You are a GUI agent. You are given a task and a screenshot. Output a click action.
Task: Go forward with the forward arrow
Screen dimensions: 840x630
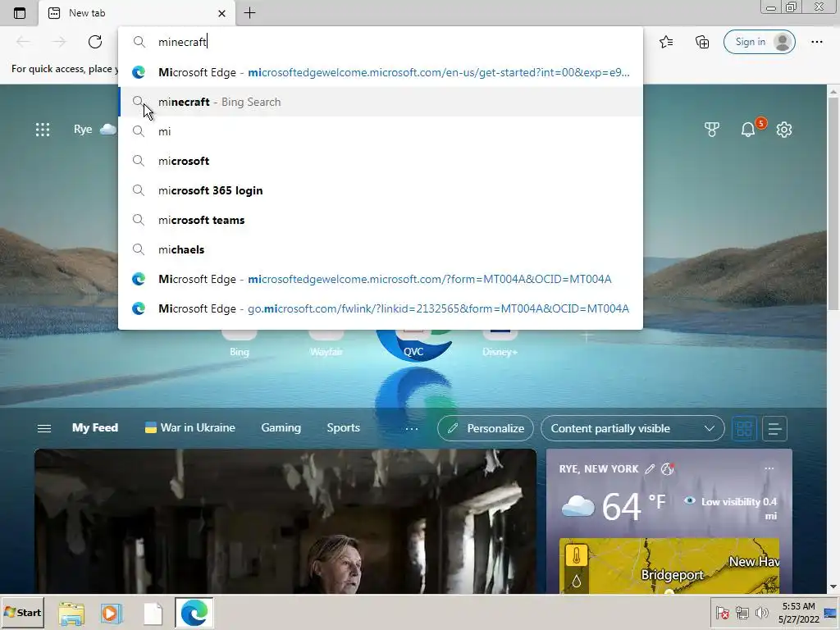tap(59, 42)
